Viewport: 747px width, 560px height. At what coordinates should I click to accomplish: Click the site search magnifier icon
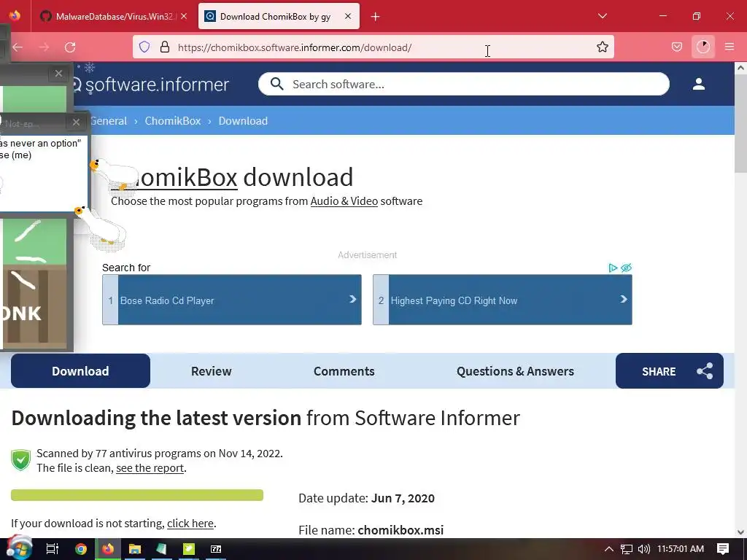276,85
